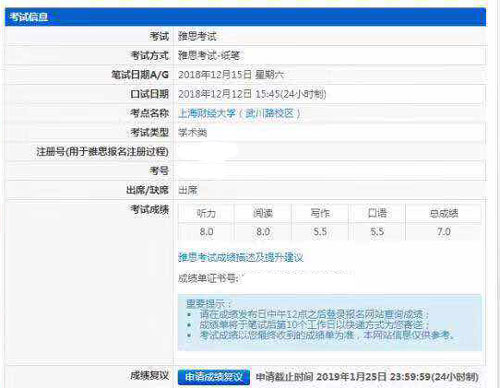Select the 出席 attendance value

pyautogui.click(x=188, y=190)
